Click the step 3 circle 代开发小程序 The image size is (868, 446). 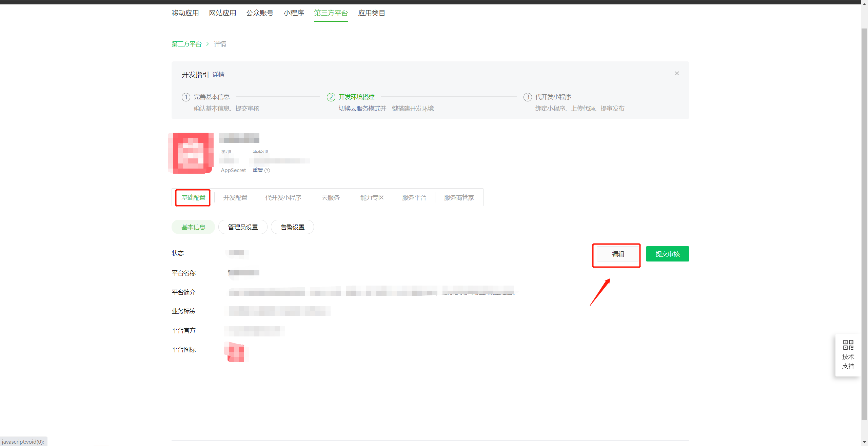click(528, 97)
